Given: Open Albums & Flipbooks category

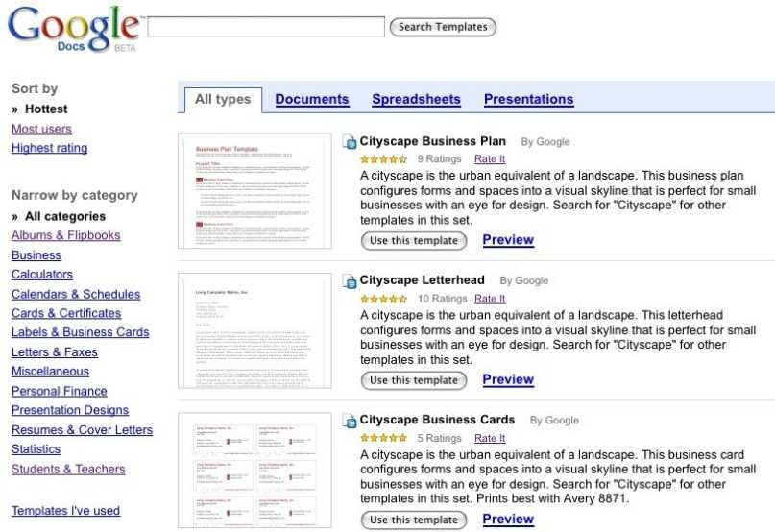Looking at the screenshot, I should point(65,235).
